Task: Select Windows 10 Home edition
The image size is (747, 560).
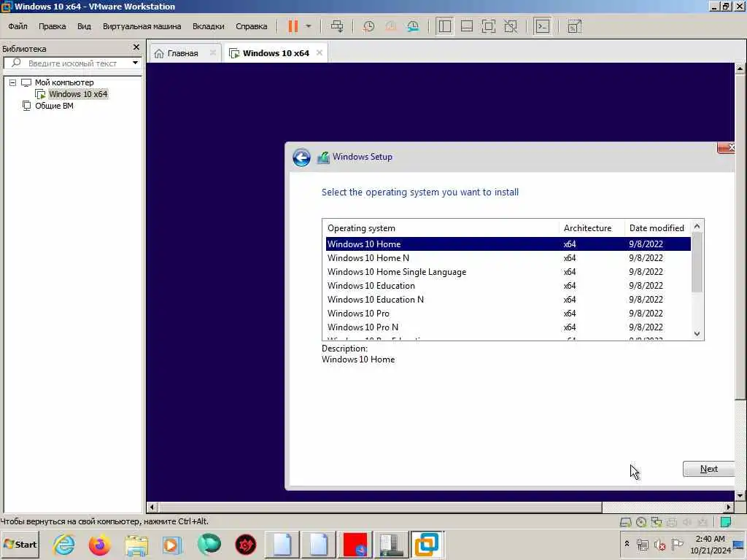Action: (x=508, y=244)
